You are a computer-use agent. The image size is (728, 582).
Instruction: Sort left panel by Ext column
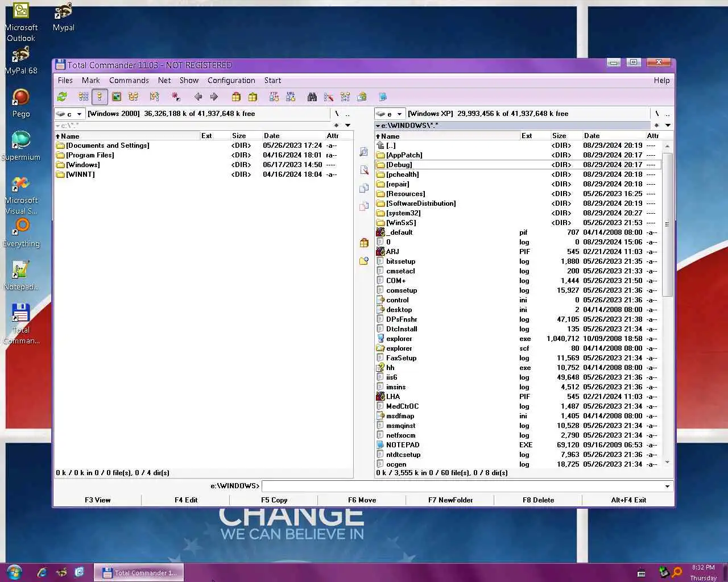point(215,136)
